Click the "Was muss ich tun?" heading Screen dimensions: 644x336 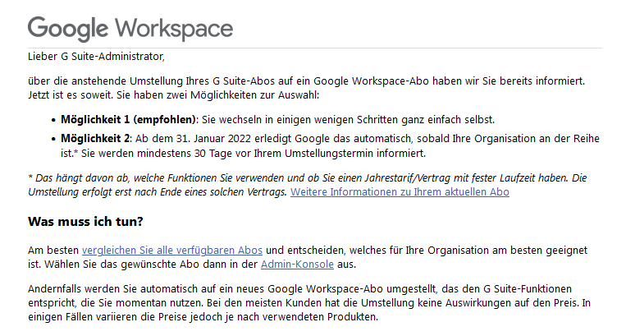click(x=88, y=222)
